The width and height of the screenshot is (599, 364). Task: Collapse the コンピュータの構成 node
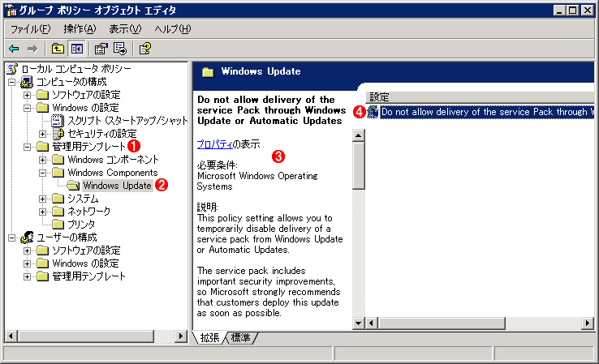12,82
